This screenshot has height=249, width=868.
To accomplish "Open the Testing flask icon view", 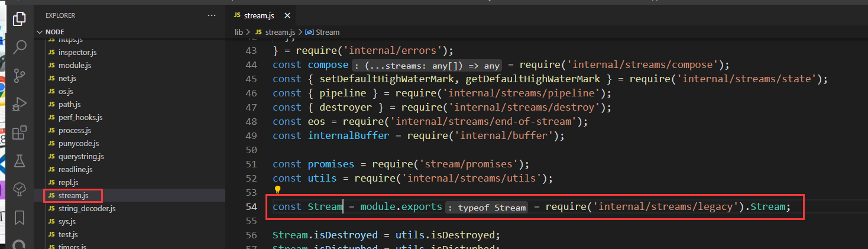I will point(19,160).
